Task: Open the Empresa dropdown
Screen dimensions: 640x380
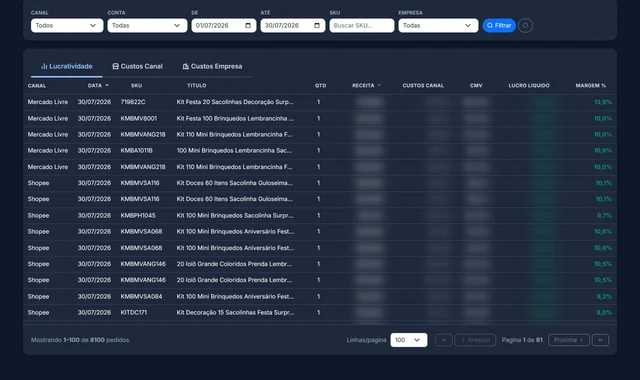Action: (x=438, y=25)
